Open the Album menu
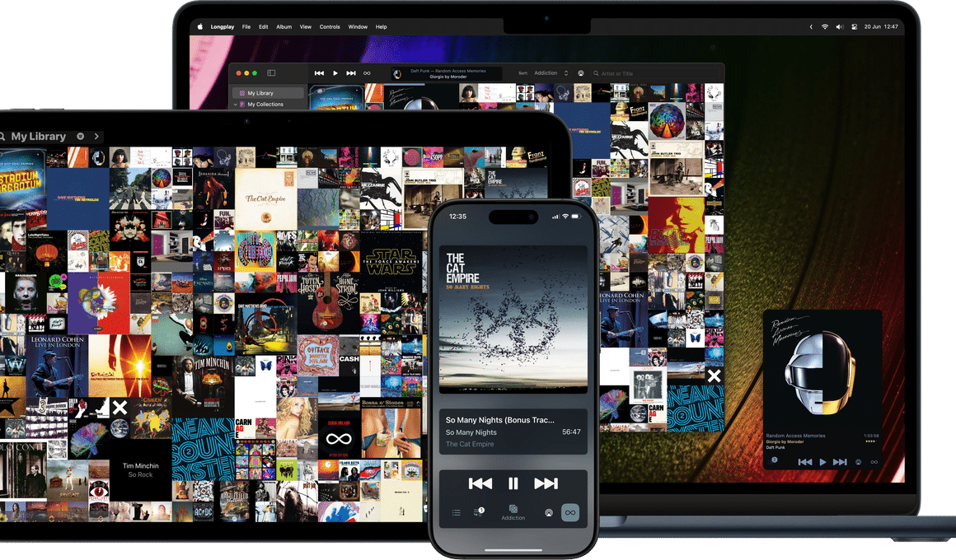956x560 pixels. click(284, 27)
